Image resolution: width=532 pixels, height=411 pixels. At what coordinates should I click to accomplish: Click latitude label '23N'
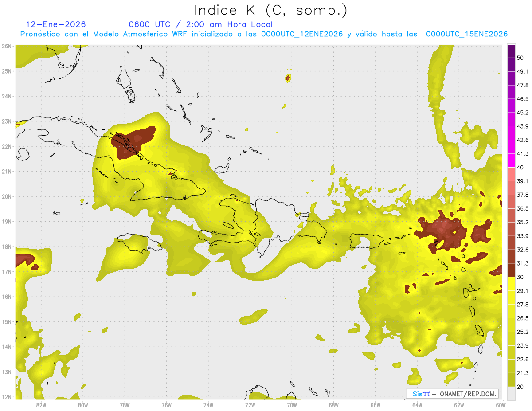click(7, 121)
